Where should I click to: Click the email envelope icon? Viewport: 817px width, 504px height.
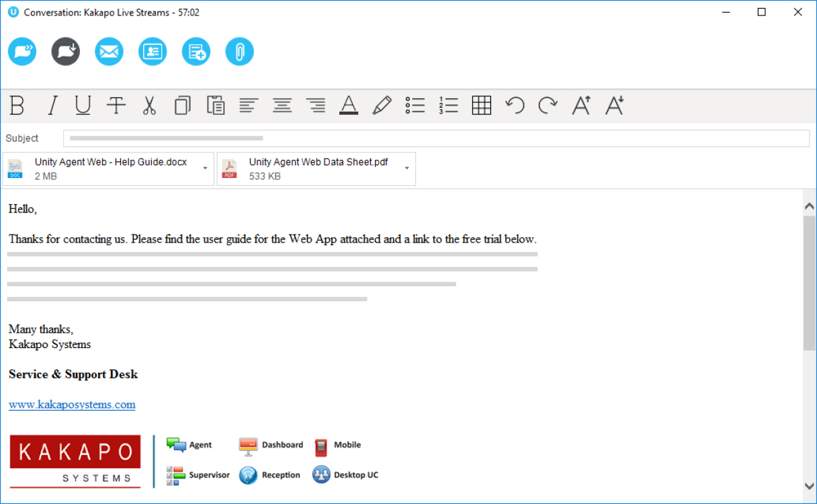click(109, 52)
